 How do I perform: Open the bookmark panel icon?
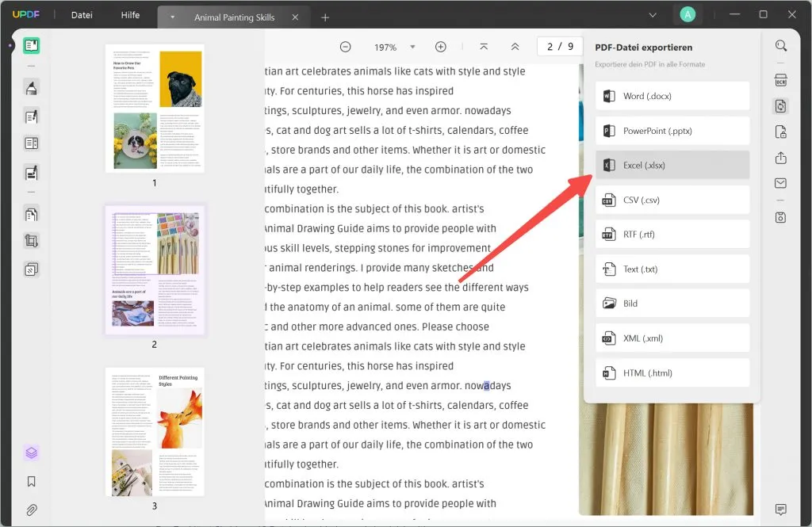32,481
